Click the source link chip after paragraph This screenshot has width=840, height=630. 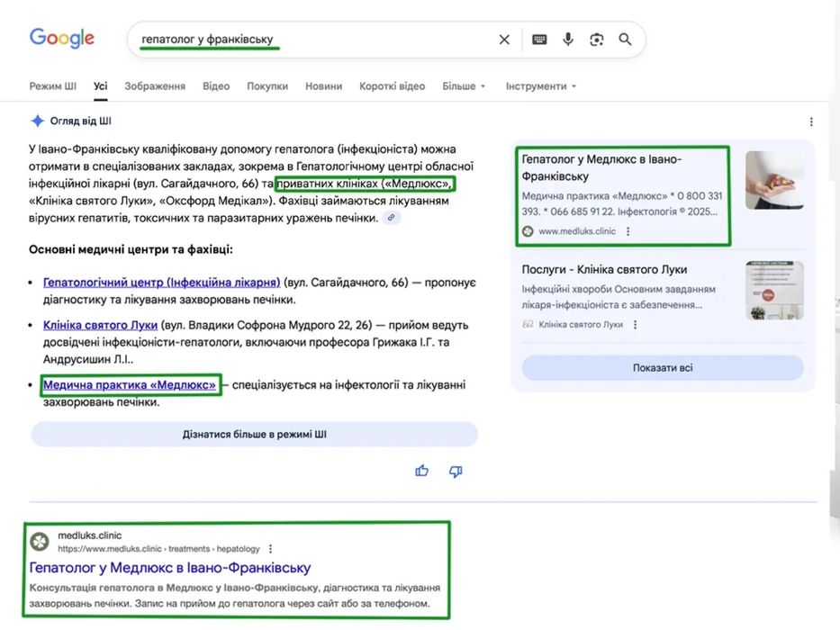pyautogui.click(x=392, y=218)
